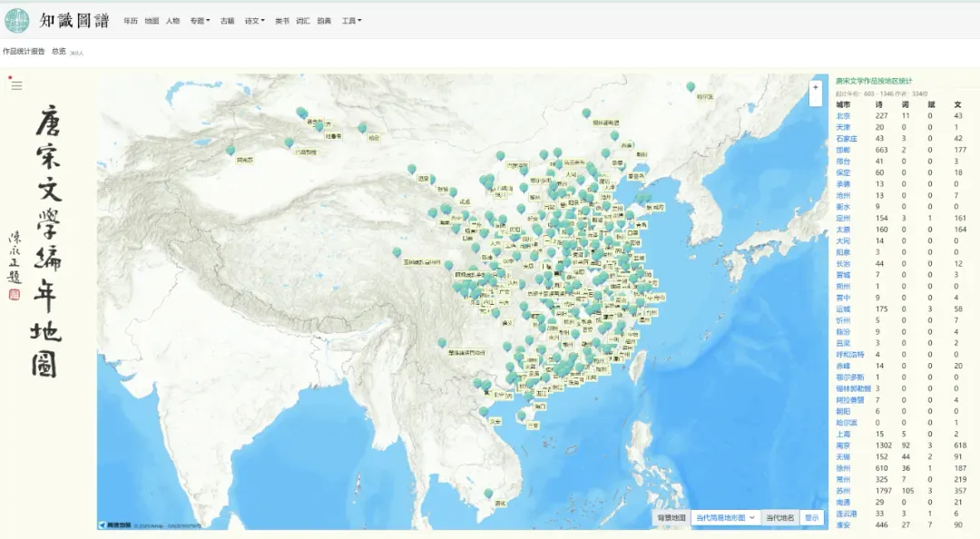This screenshot has width=980, height=539.
Task: Click the 高德地图 logo at map corner
Action: point(115,524)
